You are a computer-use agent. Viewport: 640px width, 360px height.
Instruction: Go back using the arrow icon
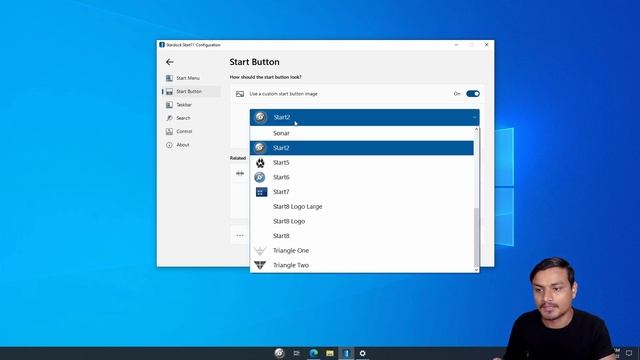(x=169, y=62)
